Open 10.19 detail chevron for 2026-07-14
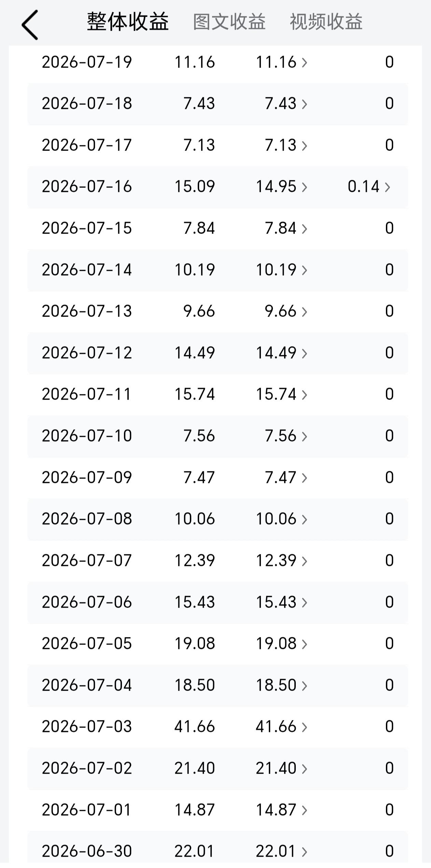The height and width of the screenshot is (868, 431). point(304,270)
